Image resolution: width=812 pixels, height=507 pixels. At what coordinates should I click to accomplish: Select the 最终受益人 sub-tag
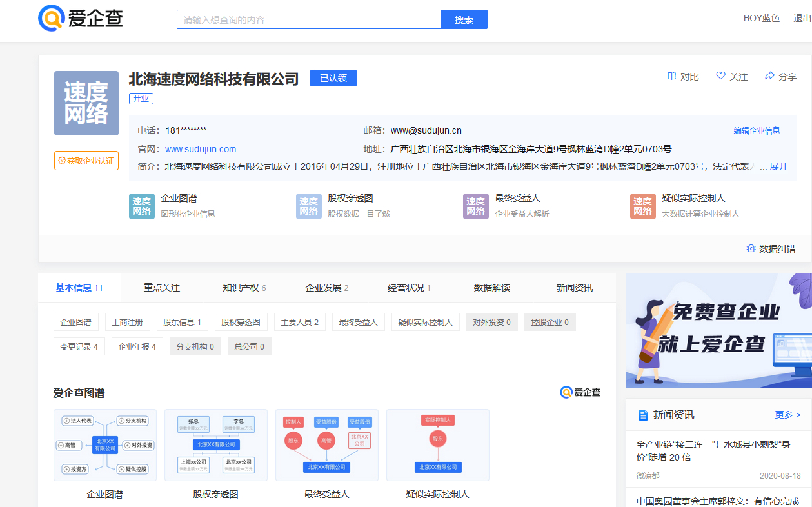359,322
